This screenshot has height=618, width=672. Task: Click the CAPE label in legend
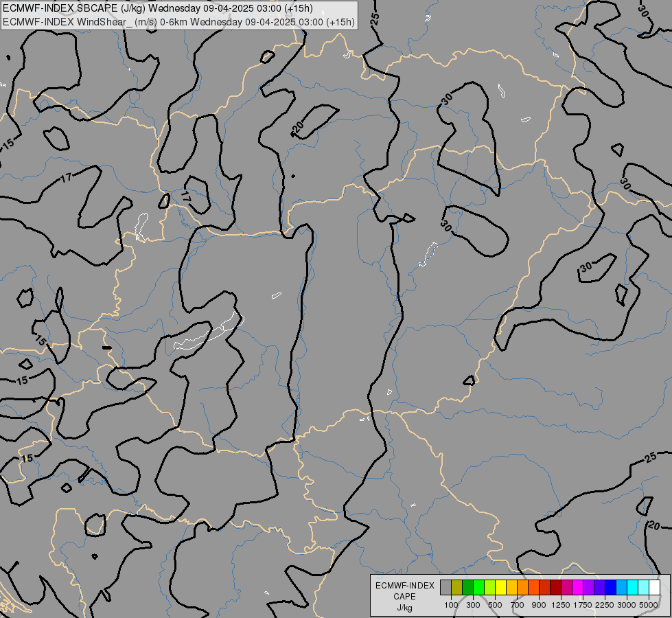[x=404, y=597]
